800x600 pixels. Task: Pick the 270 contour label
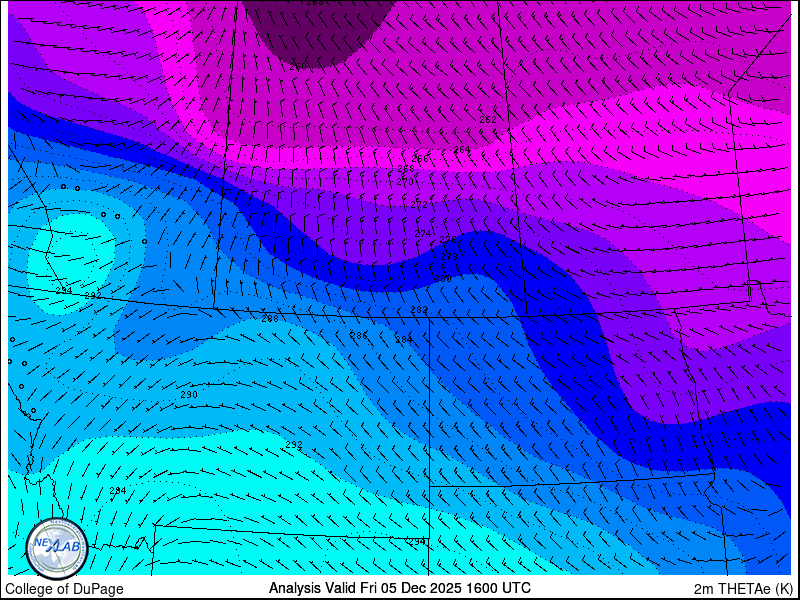tap(405, 182)
